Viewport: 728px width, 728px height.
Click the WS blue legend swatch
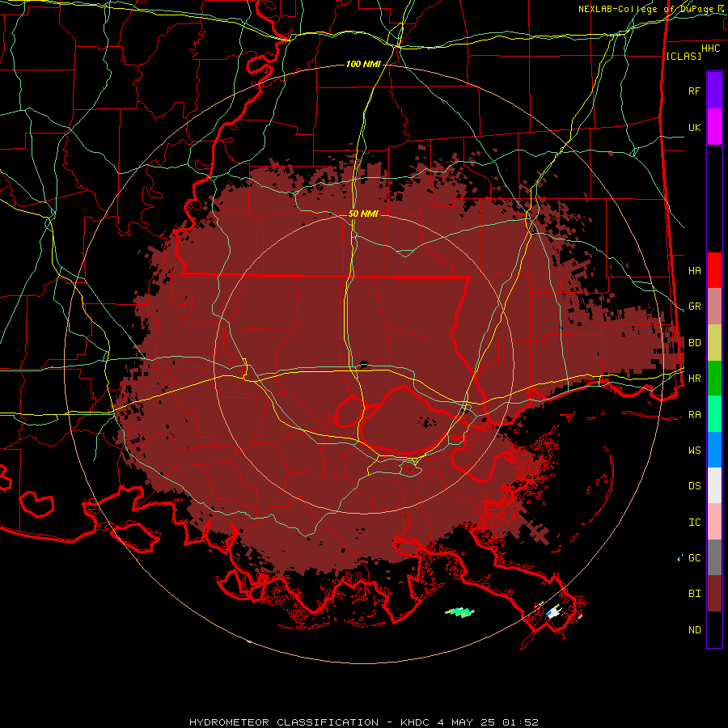click(x=714, y=450)
